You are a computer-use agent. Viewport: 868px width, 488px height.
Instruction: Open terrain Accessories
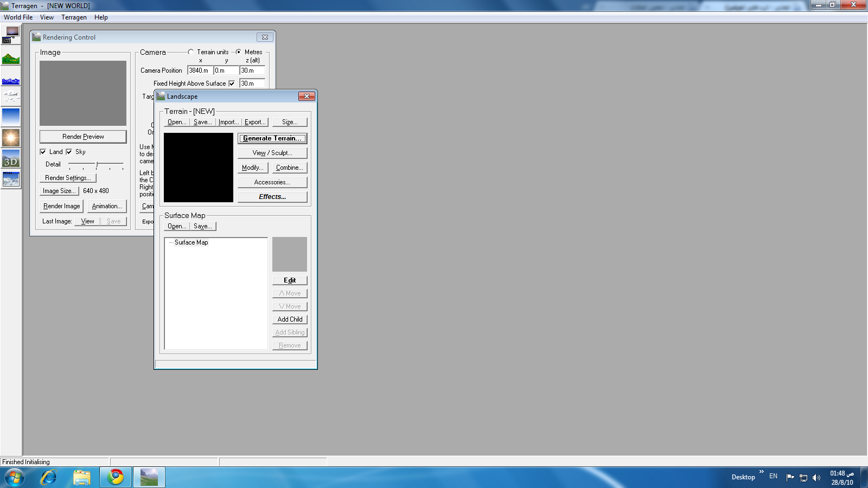(x=272, y=182)
